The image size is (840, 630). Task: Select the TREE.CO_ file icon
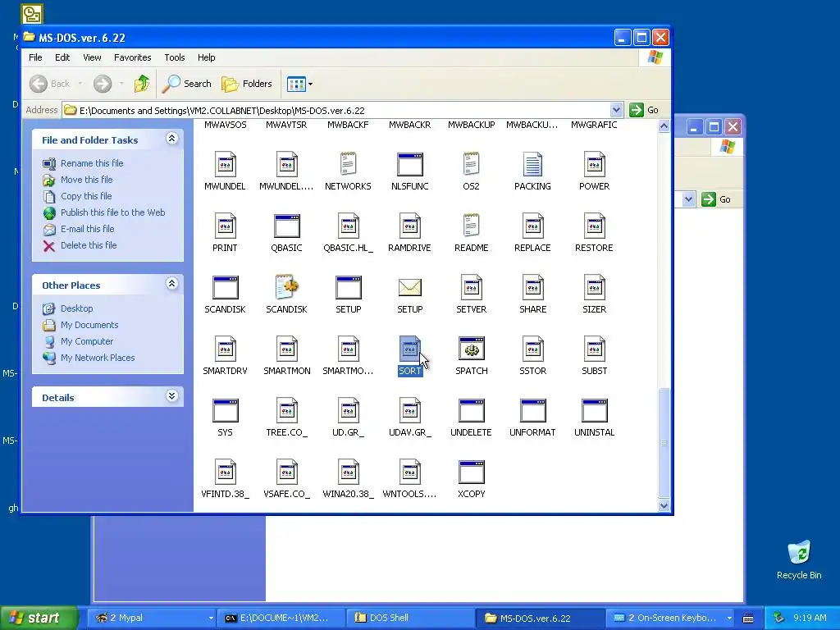click(x=286, y=411)
